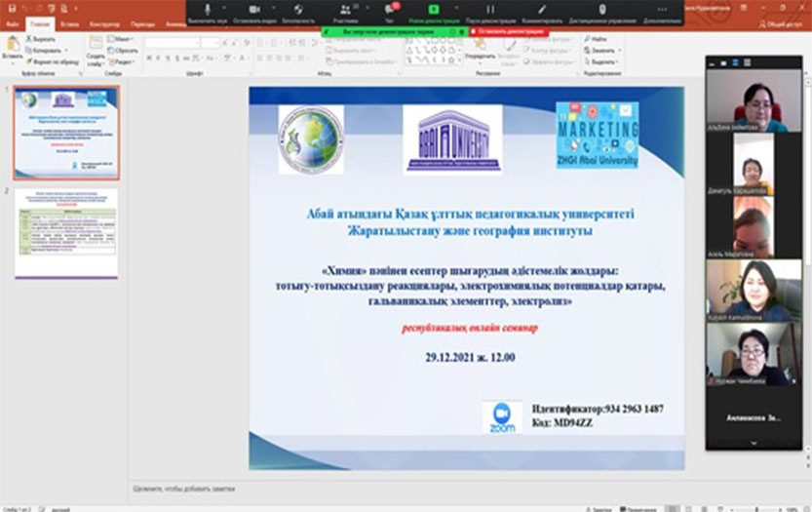
Task: Click the Remote Control mouse icon
Action: pos(601,10)
